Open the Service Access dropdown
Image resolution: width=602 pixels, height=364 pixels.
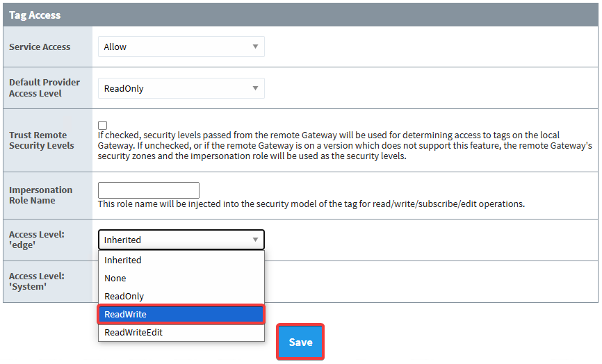[x=181, y=47]
